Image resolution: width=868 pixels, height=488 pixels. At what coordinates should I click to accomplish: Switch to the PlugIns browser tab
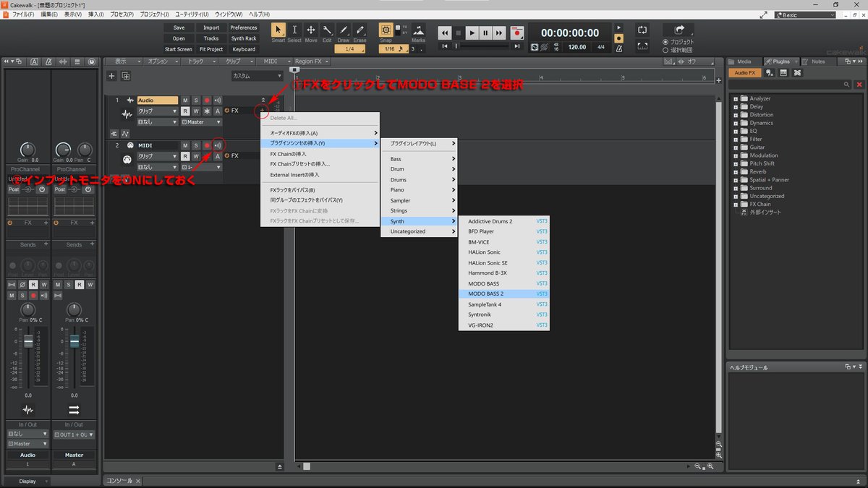(x=780, y=61)
